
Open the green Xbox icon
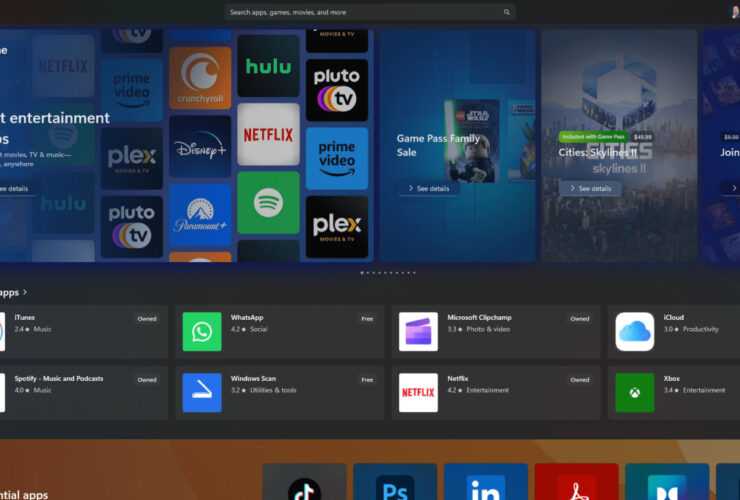pos(635,393)
